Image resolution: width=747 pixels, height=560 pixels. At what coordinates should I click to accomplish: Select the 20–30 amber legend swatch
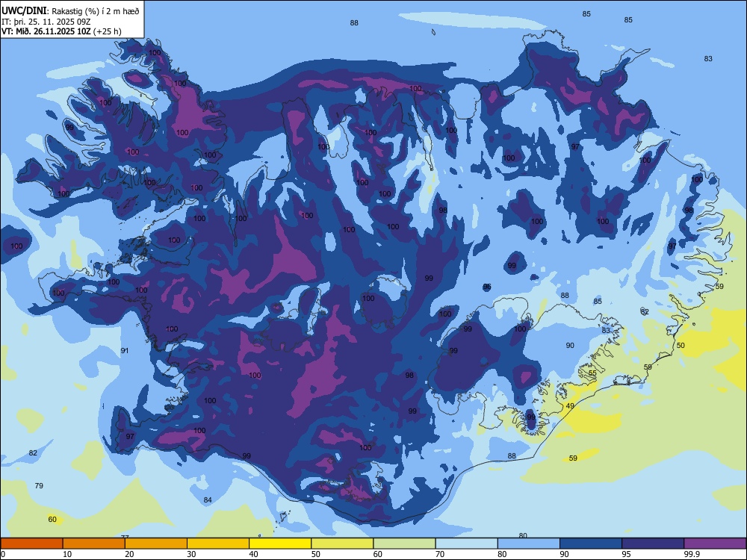(x=156, y=544)
